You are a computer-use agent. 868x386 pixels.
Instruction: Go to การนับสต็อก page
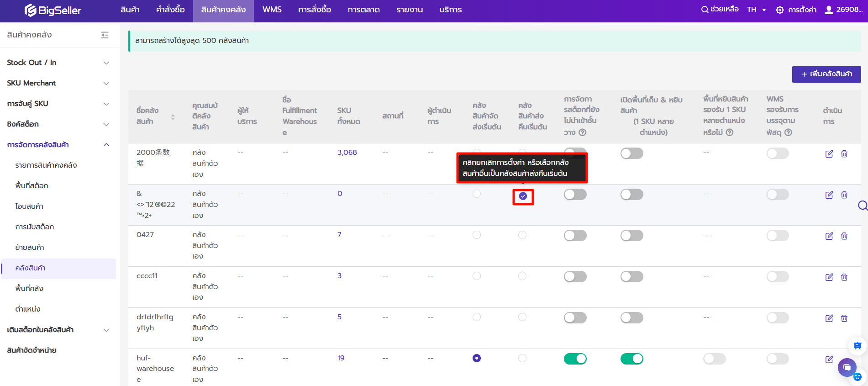(x=35, y=227)
